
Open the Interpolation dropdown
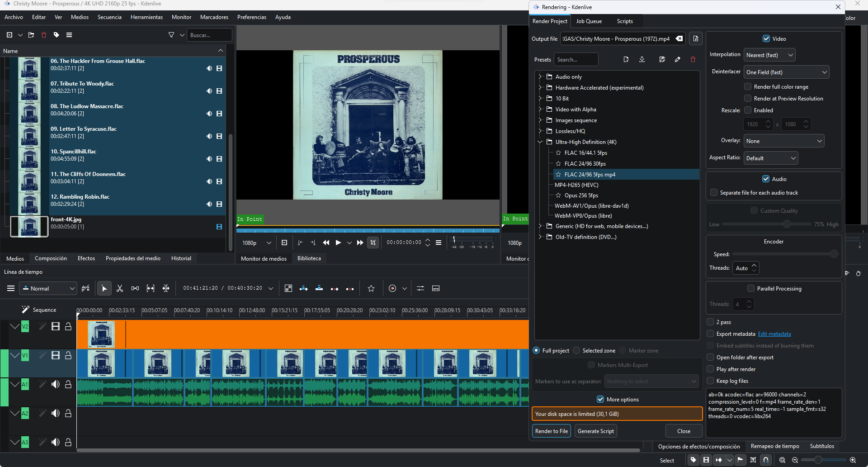tap(769, 55)
